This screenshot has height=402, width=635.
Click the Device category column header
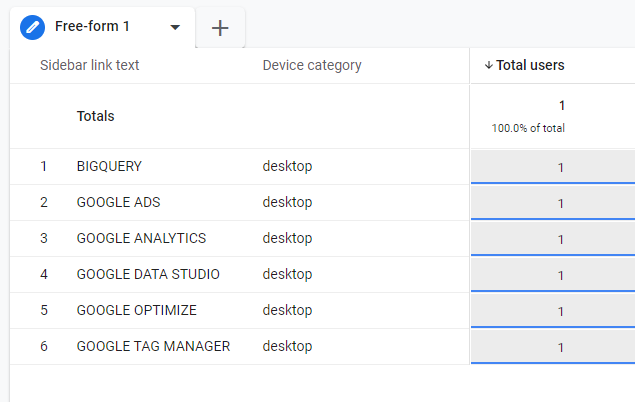[x=312, y=65]
